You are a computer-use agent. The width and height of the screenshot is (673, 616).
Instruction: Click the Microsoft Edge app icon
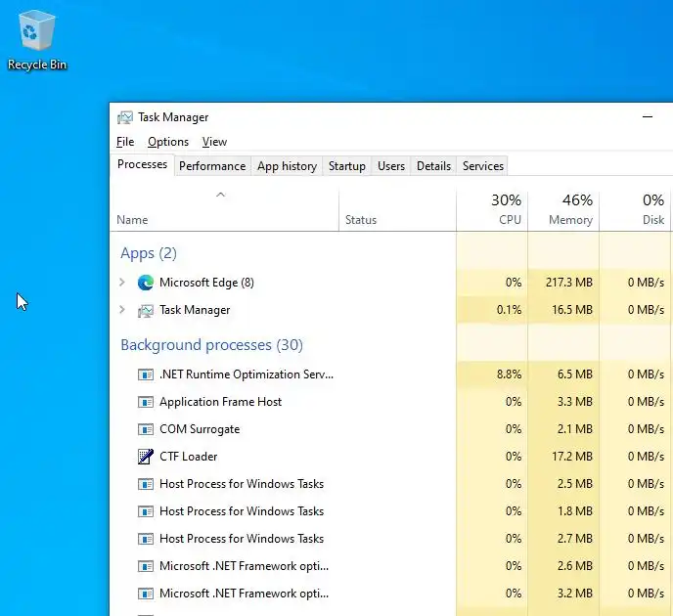click(x=146, y=283)
